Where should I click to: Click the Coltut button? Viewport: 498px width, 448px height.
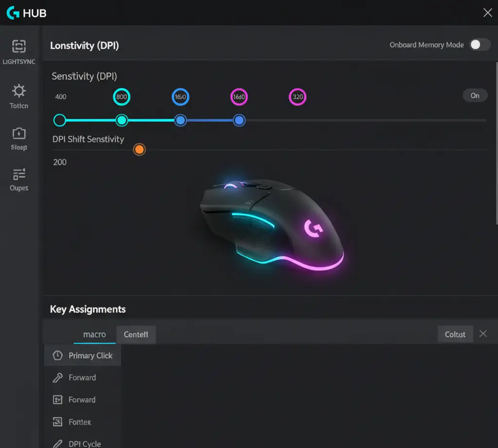(455, 334)
